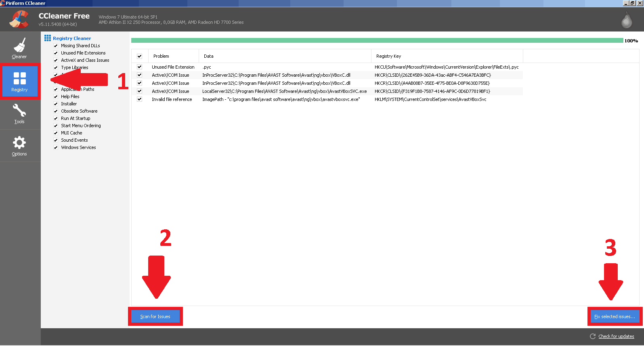Restore down the CCleaner window
This screenshot has height=346, width=644.
point(632,3)
